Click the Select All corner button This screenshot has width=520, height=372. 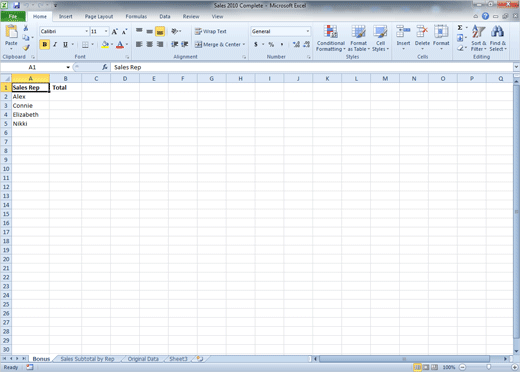pyautogui.click(x=6, y=79)
